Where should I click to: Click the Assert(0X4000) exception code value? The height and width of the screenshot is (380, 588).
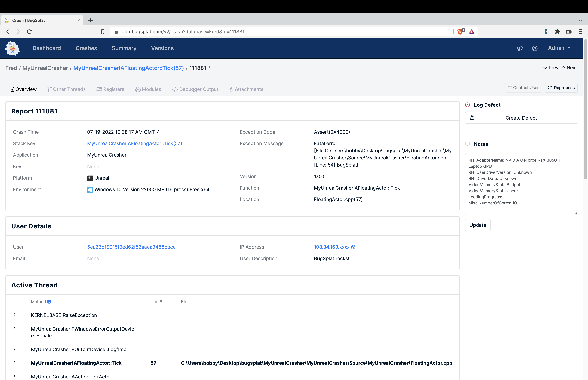click(332, 132)
